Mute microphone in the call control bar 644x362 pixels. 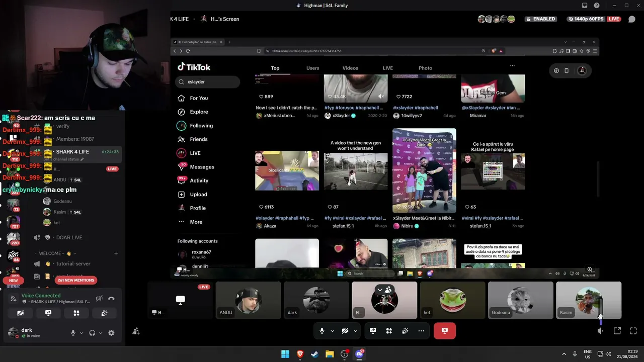(x=322, y=331)
